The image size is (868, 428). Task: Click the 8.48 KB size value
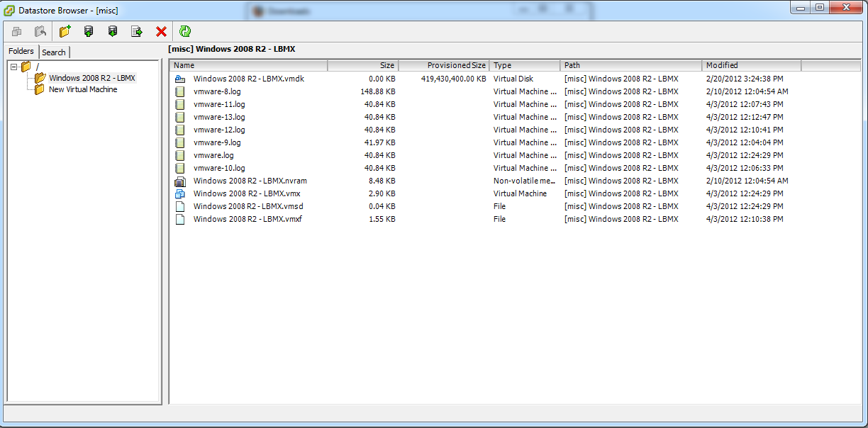pos(382,181)
